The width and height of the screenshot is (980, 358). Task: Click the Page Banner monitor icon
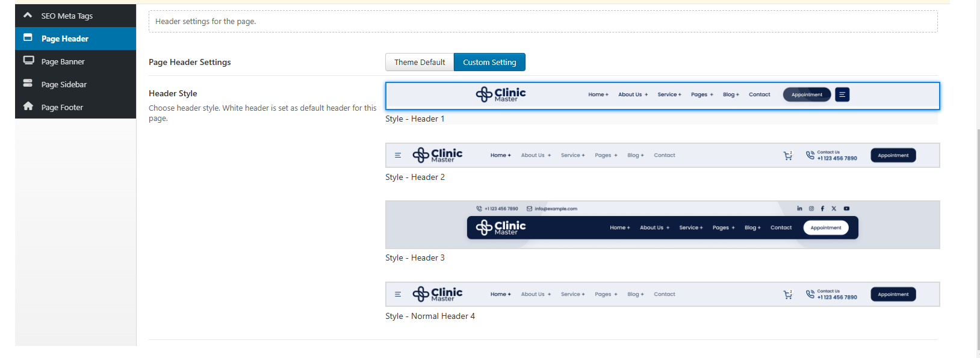(28, 61)
